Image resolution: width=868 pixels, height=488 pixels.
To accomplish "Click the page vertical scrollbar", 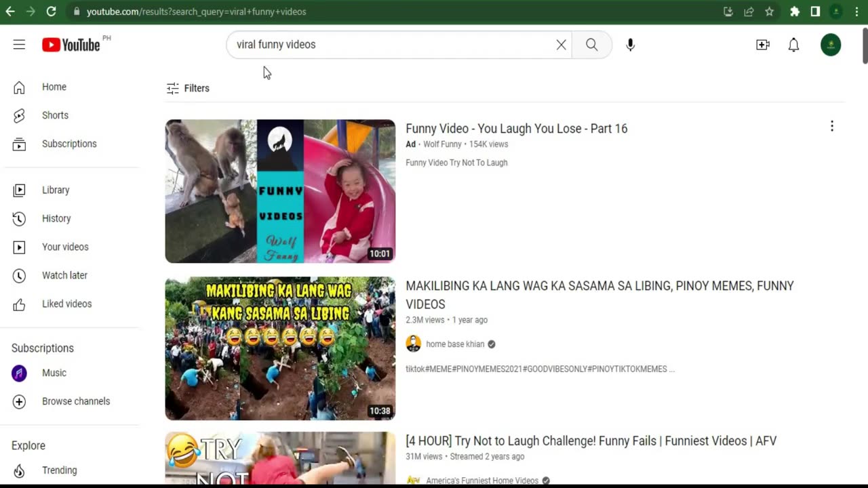I will [x=865, y=47].
